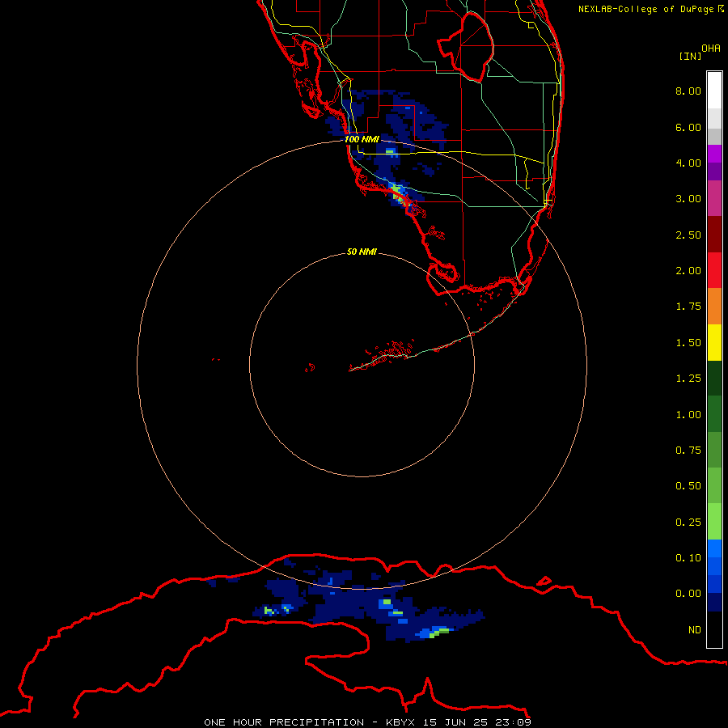The height and width of the screenshot is (728, 728).
Task: Select the 1.25 legend value
Action: point(688,379)
